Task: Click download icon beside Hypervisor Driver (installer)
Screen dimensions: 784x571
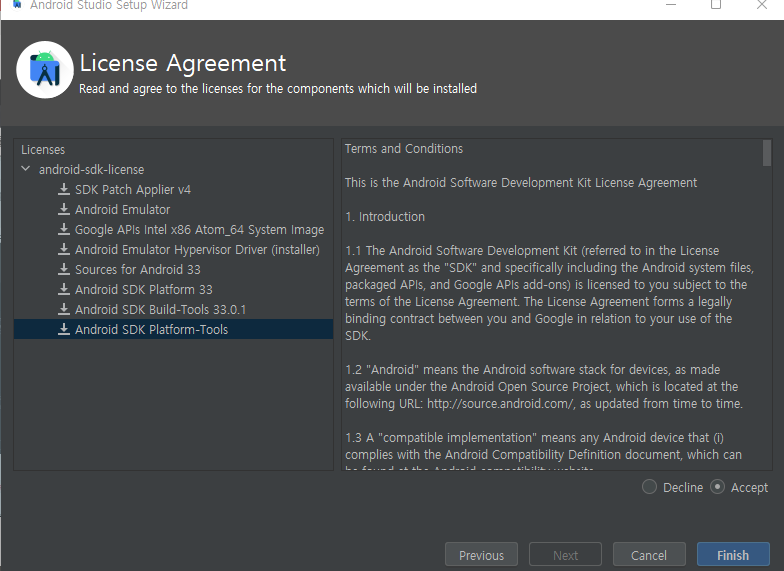Action: [64, 250]
